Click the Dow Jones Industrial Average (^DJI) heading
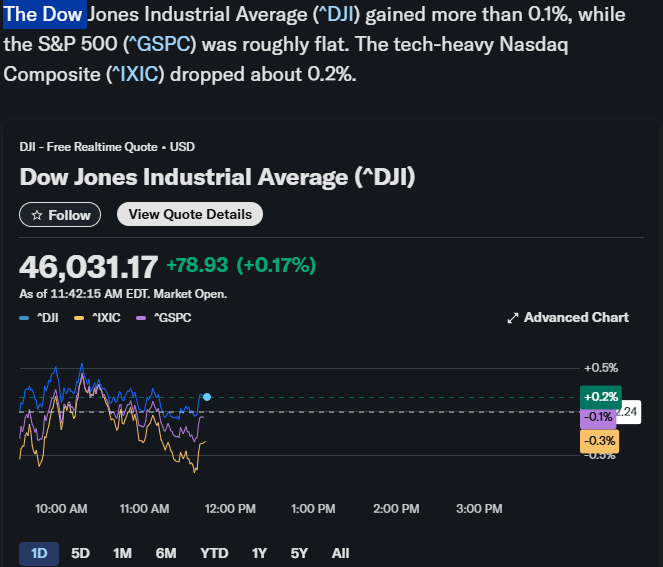 pyautogui.click(x=217, y=177)
